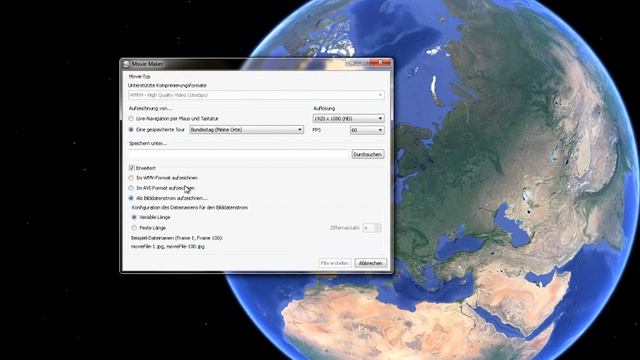Viewport: 640px width, 360px height.
Task: Select Als Bilddatenstrom aufzeichnen option
Action: (131, 198)
